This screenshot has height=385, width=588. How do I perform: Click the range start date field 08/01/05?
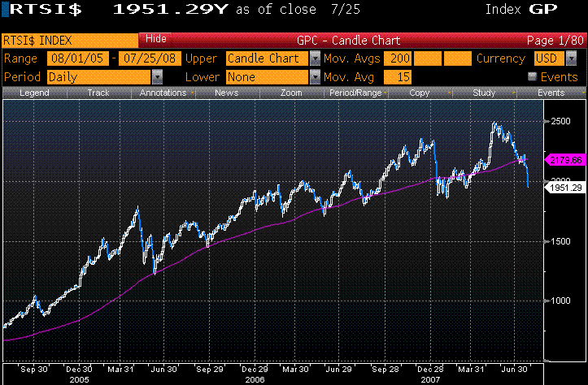[80, 58]
